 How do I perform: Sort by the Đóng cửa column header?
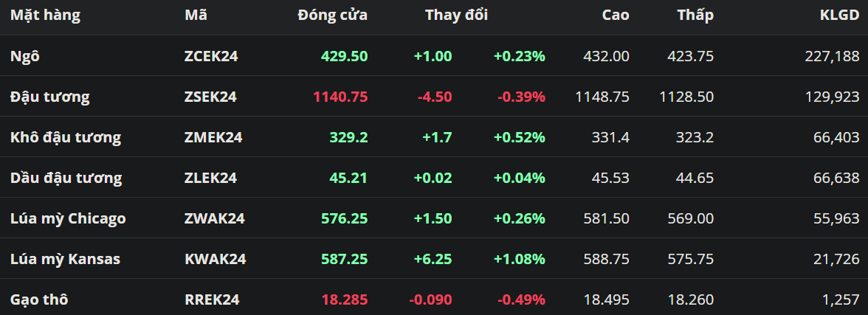[332, 15]
